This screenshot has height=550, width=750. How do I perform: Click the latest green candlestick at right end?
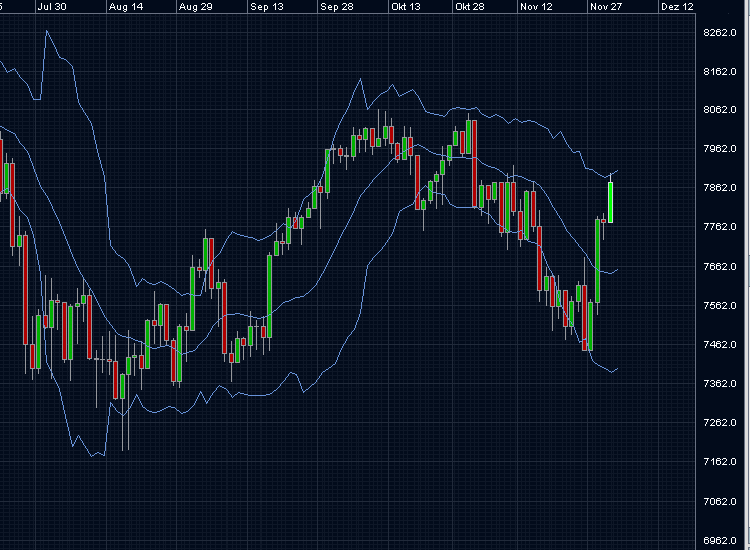[x=610, y=202]
